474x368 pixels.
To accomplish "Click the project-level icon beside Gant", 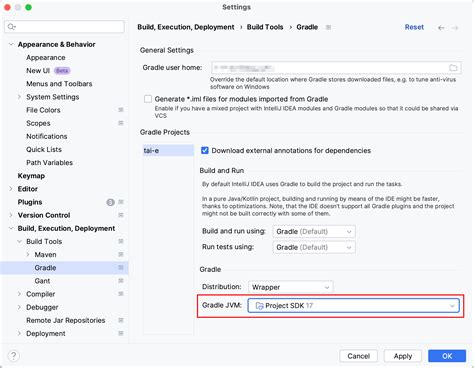I will 121,281.
